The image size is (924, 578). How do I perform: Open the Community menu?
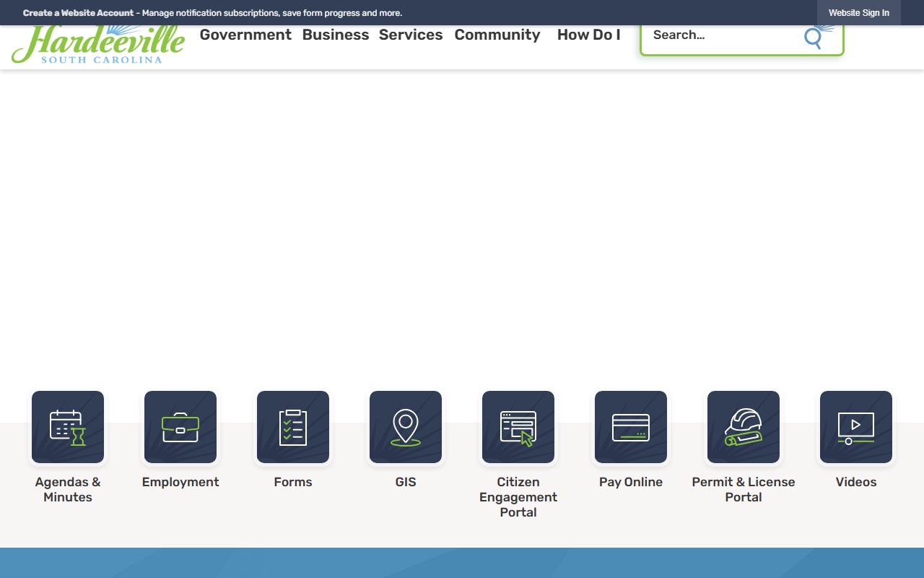[x=497, y=35]
